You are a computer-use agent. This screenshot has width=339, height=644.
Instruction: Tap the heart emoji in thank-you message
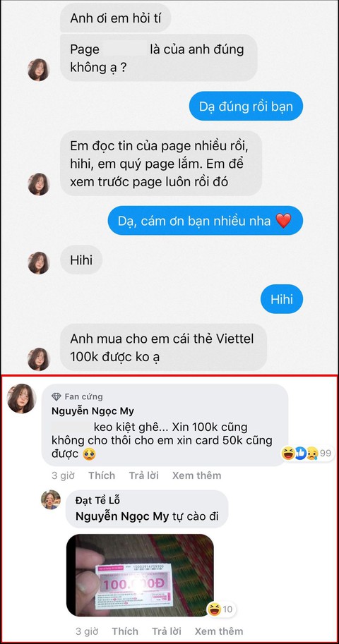pyautogui.click(x=283, y=221)
